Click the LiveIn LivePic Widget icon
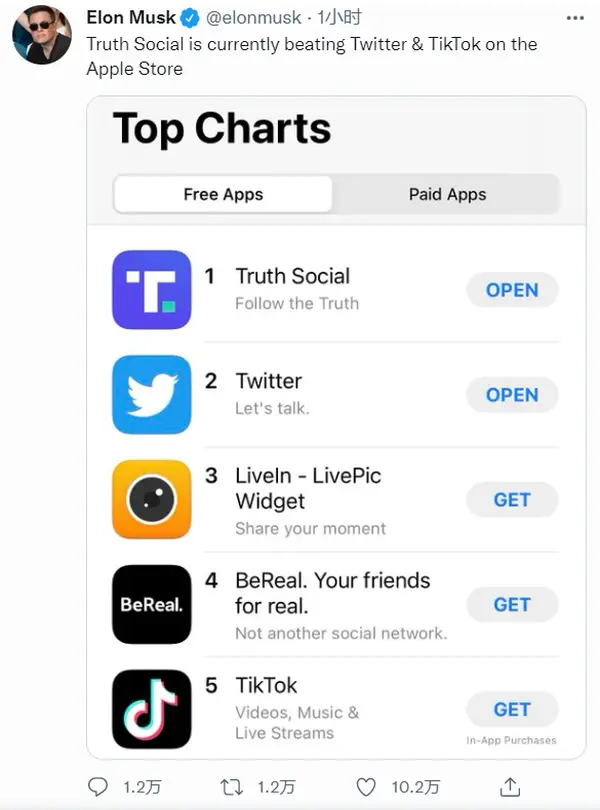Screen dimensions: 600x810 (151, 499)
